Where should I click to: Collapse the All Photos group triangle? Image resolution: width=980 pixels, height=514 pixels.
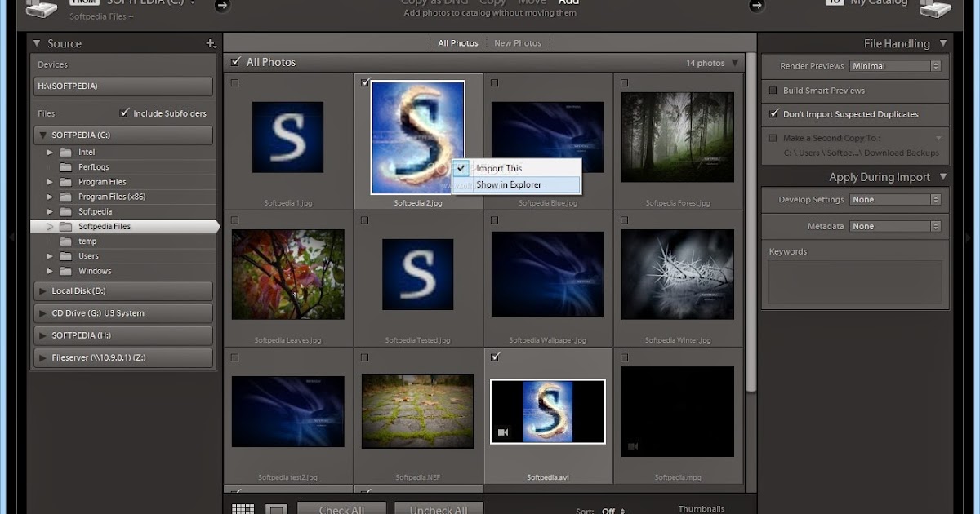(x=735, y=63)
